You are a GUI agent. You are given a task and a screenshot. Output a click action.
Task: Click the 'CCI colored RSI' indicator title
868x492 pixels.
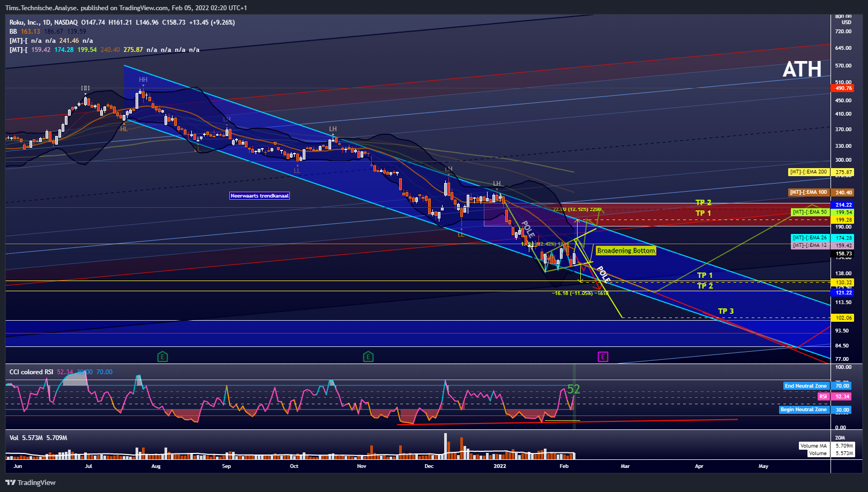click(31, 372)
